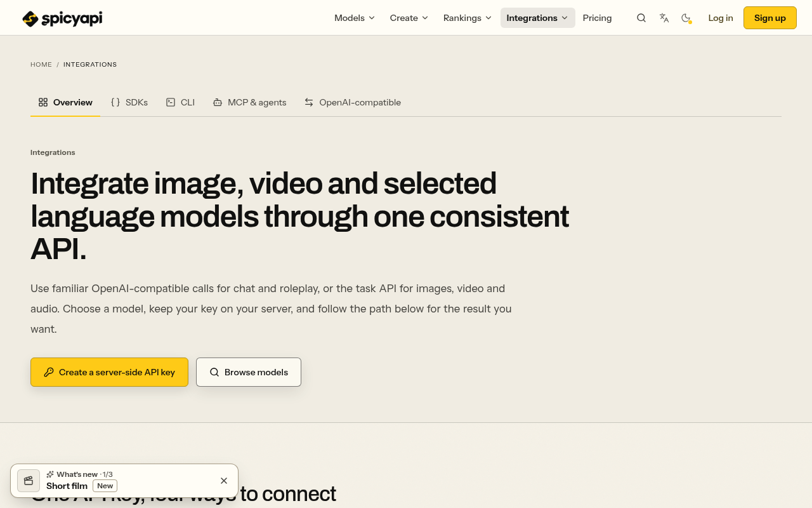Expand the Rankings dropdown menu
The height and width of the screenshot is (508, 812).
point(468,18)
